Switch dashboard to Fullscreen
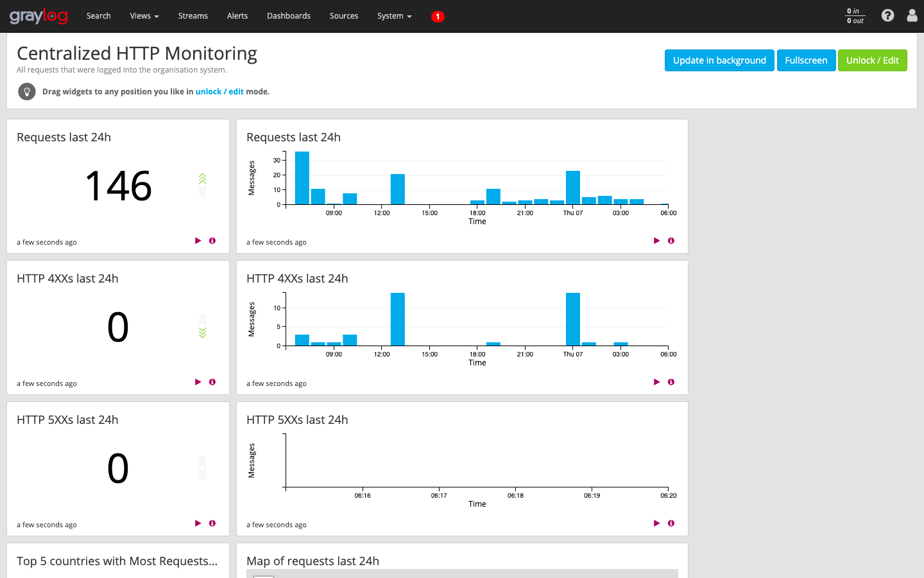The height and width of the screenshot is (578, 924). pos(806,60)
